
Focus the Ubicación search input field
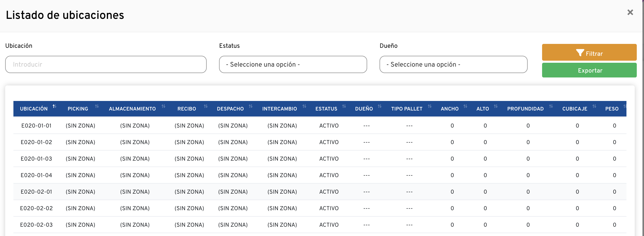click(x=106, y=65)
